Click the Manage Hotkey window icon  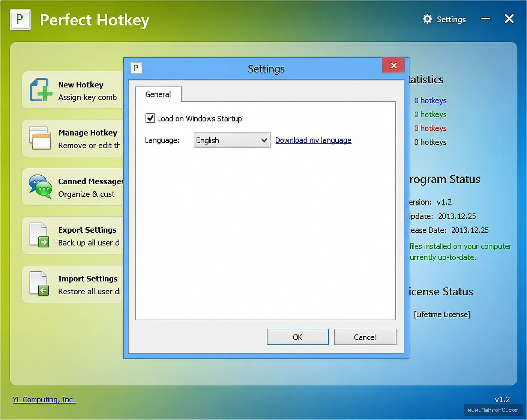[x=40, y=138]
